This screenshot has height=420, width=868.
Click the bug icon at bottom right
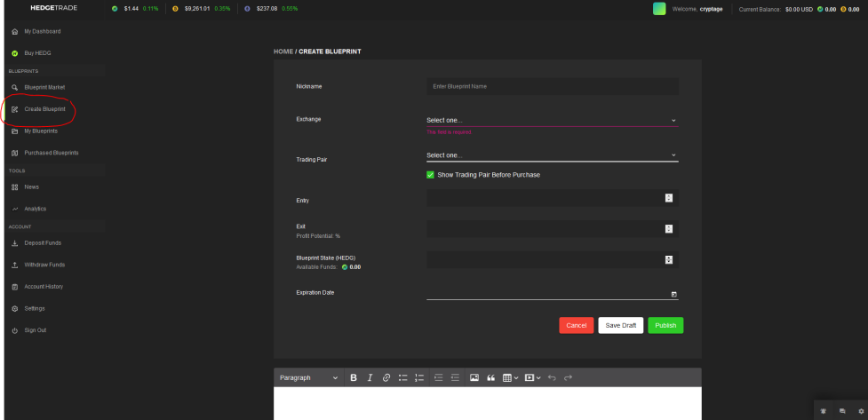point(823,411)
